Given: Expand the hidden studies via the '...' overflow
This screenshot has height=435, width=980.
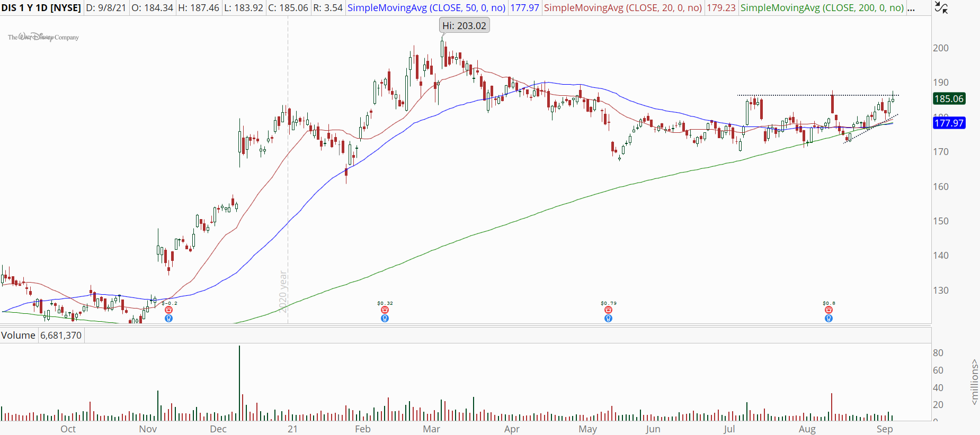Looking at the screenshot, I should (911, 8).
